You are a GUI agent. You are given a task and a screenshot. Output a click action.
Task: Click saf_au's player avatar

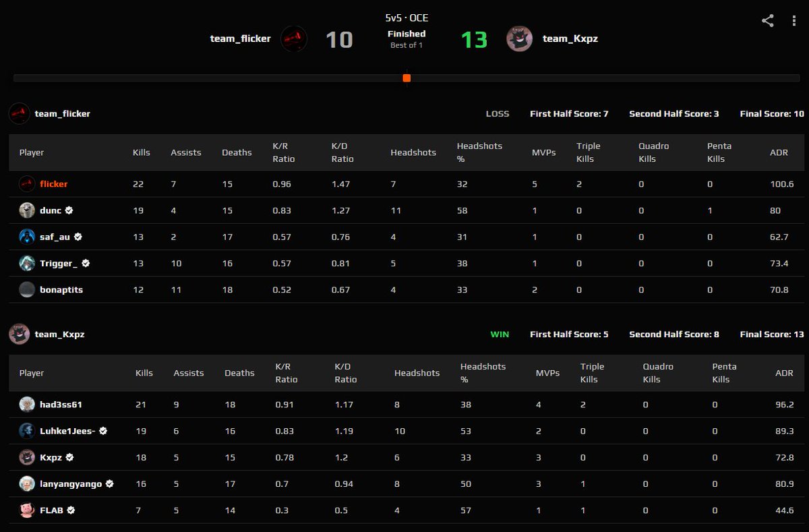27,237
